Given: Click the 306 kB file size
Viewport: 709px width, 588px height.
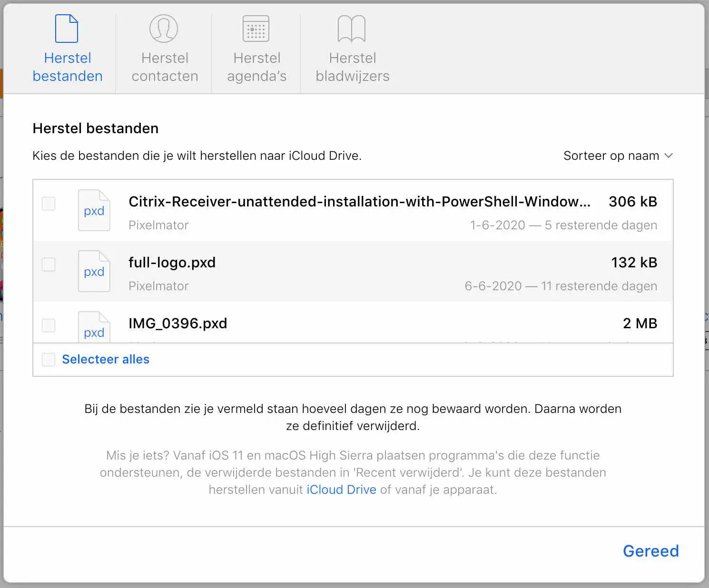Looking at the screenshot, I should click(633, 202).
